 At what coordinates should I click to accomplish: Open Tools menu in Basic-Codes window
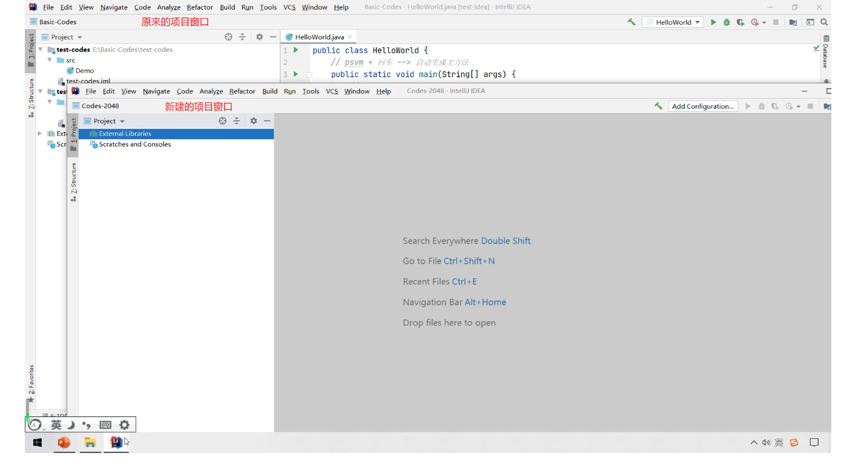tap(268, 7)
